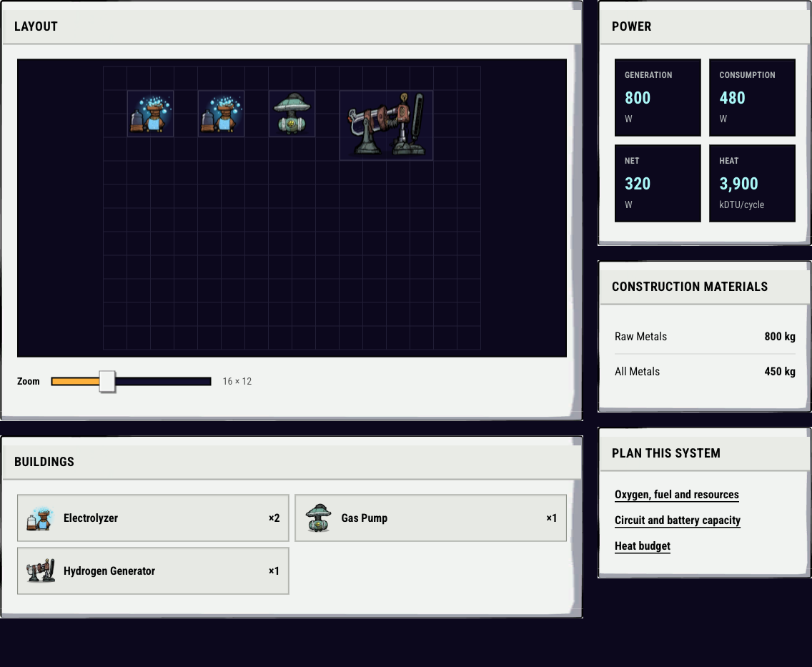Click the Zoom label
Screen dimensions: 812x667
tap(28, 382)
